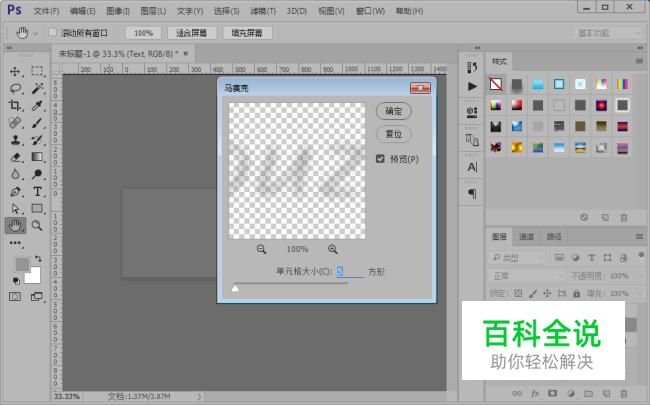This screenshot has width=650, height=405.
Task: Select the Rectangular Marquee tool
Action: coord(37,71)
